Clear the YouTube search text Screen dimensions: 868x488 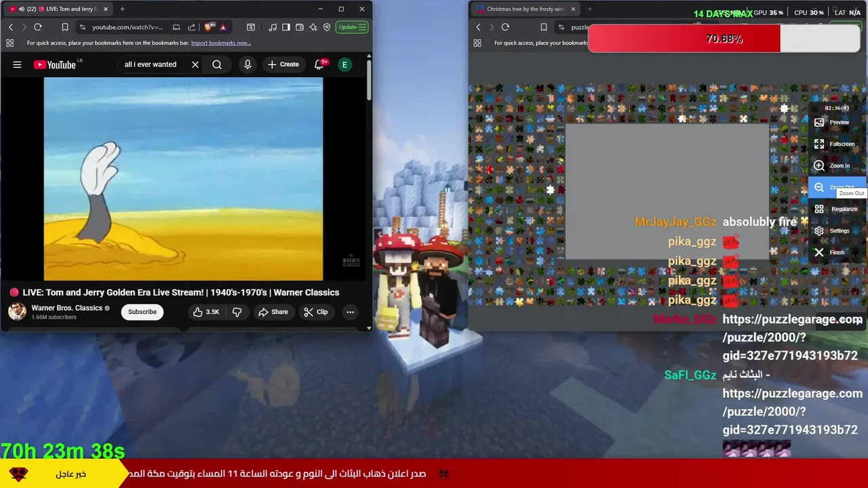pos(195,64)
